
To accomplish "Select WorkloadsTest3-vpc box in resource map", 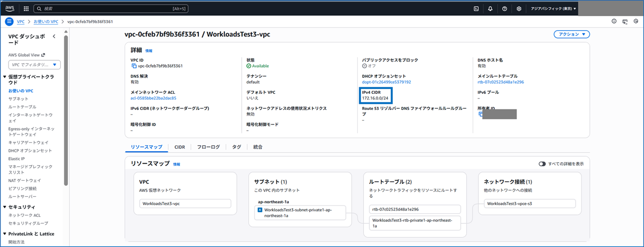I will [x=185, y=204].
